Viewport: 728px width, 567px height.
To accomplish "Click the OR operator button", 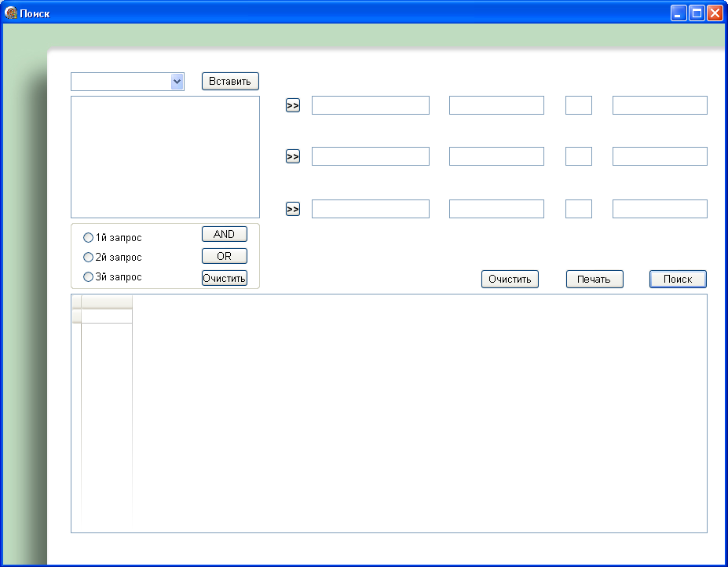I will [x=225, y=256].
